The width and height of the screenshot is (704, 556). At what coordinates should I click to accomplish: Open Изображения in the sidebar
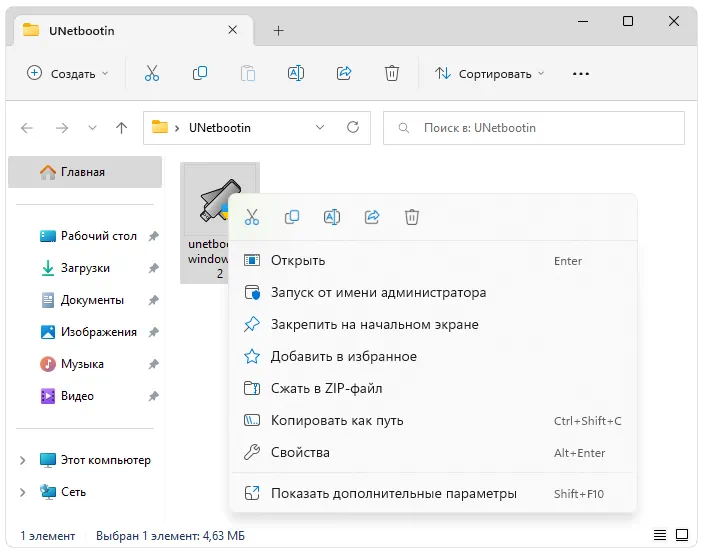click(88, 332)
